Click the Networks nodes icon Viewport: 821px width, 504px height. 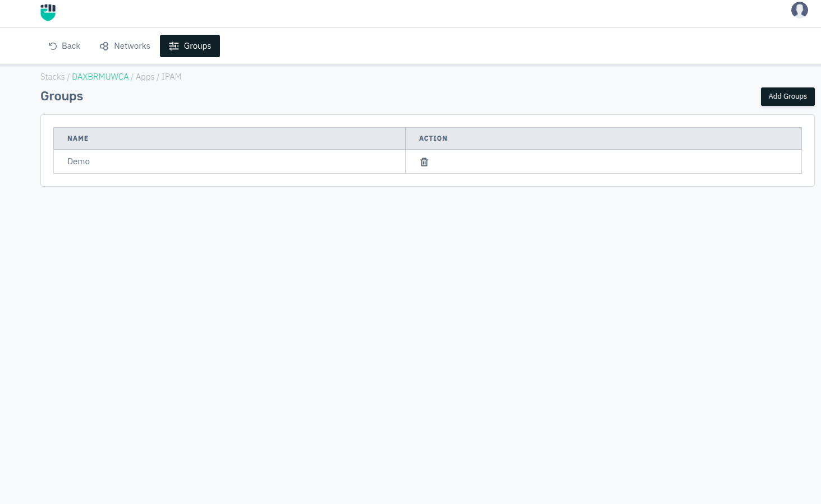(x=104, y=46)
